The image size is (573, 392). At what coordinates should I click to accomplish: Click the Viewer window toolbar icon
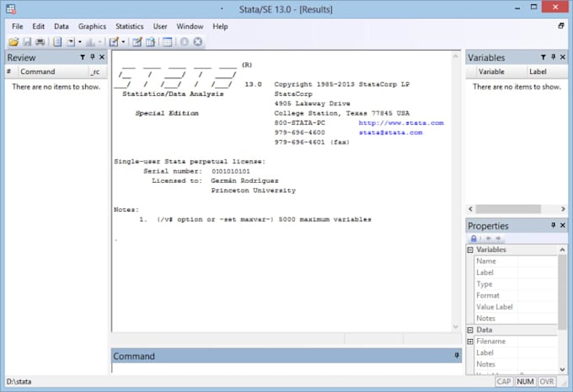point(71,42)
